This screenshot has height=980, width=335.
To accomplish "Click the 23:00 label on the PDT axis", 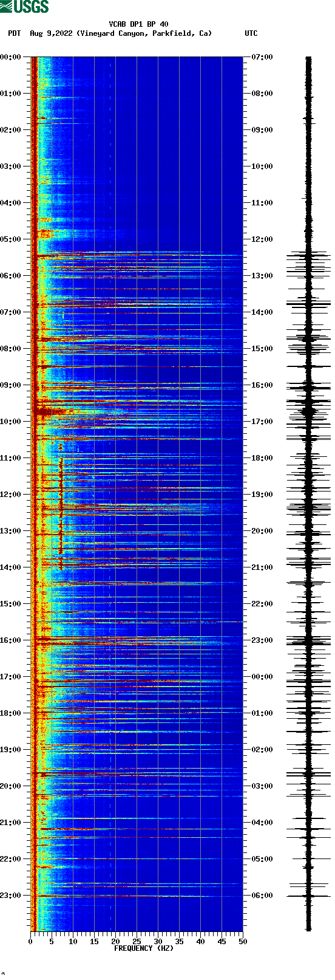I will click(11, 896).
